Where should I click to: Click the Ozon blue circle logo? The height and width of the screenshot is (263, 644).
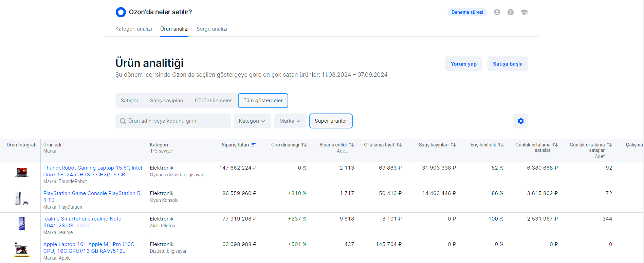121,12
